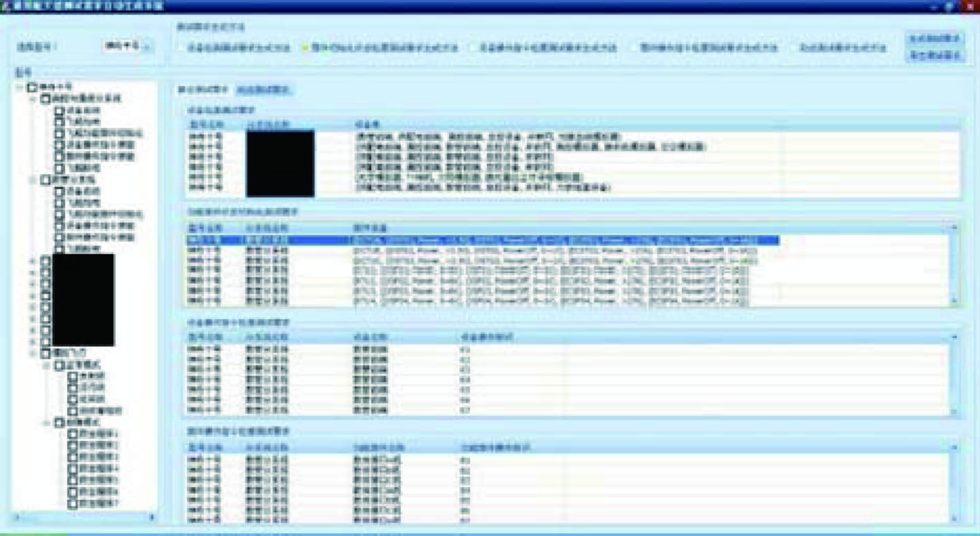Click right arrow of tree panel horizontal scrollbar
Image resolution: width=980 pixels, height=536 pixels.
pyautogui.click(x=152, y=517)
